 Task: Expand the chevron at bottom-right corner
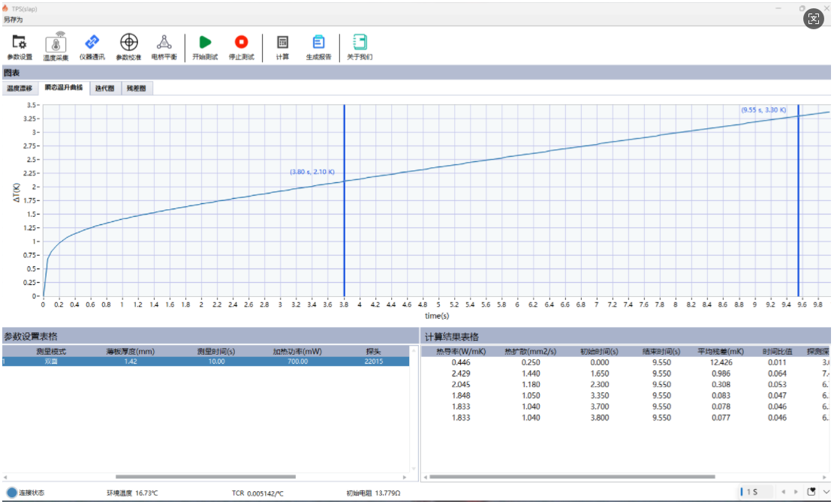tap(826, 492)
